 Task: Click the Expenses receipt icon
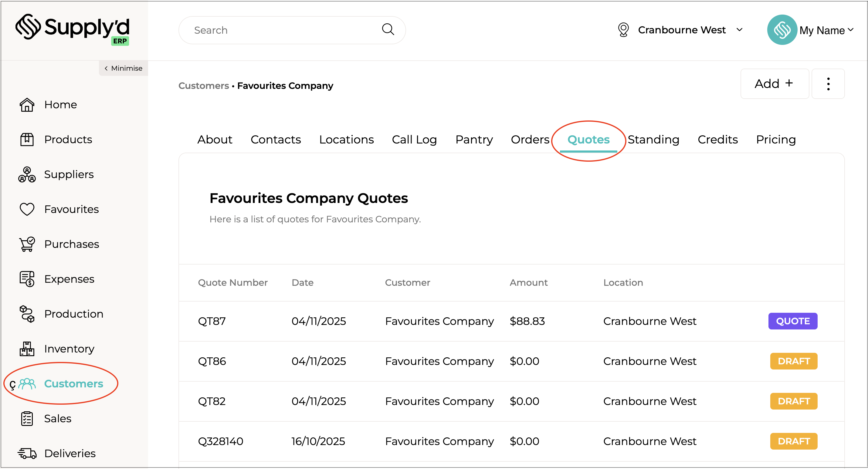coord(27,279)
